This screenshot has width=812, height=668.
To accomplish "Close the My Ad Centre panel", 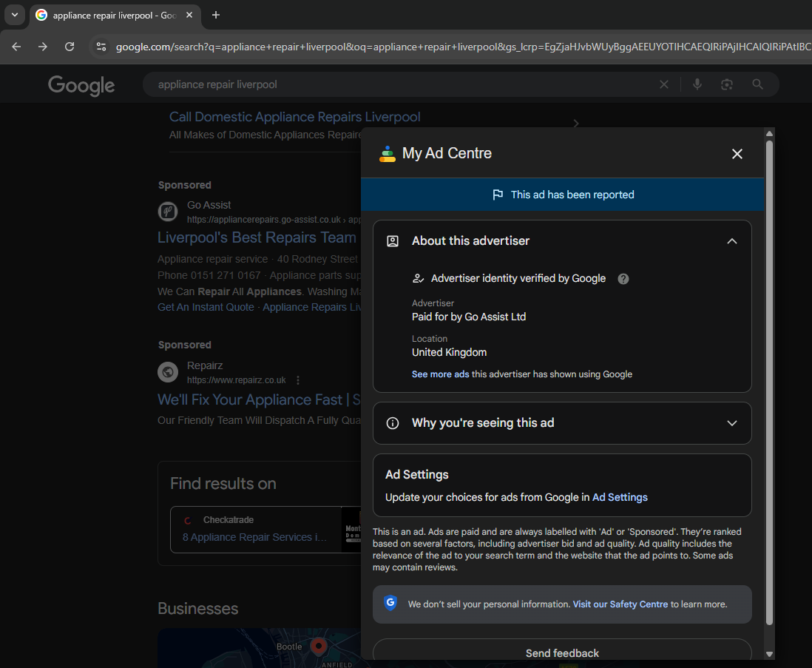I will click(x=737, y=154).
